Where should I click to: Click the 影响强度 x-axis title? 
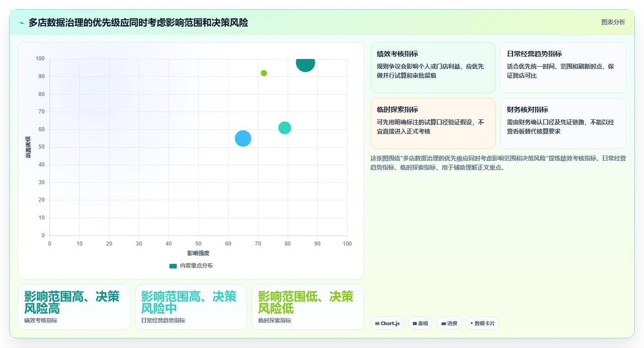(198, 253)
